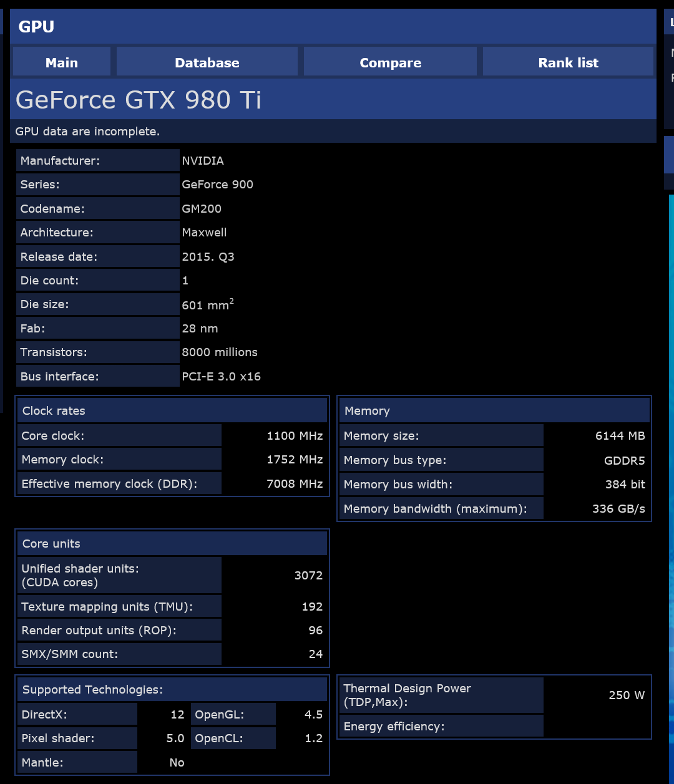
Task: Select the NVIDIA manufacturer value
Action: [203, 161]
